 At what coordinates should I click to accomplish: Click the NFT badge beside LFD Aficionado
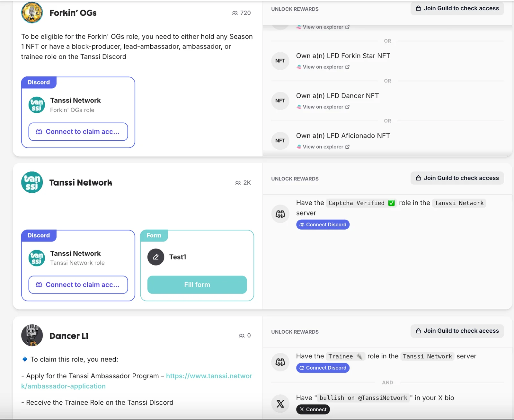pos(280,141)
